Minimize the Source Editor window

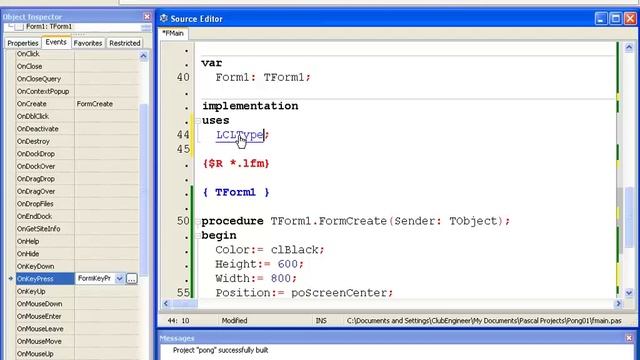pyautogui.click(x=601, y=18)
